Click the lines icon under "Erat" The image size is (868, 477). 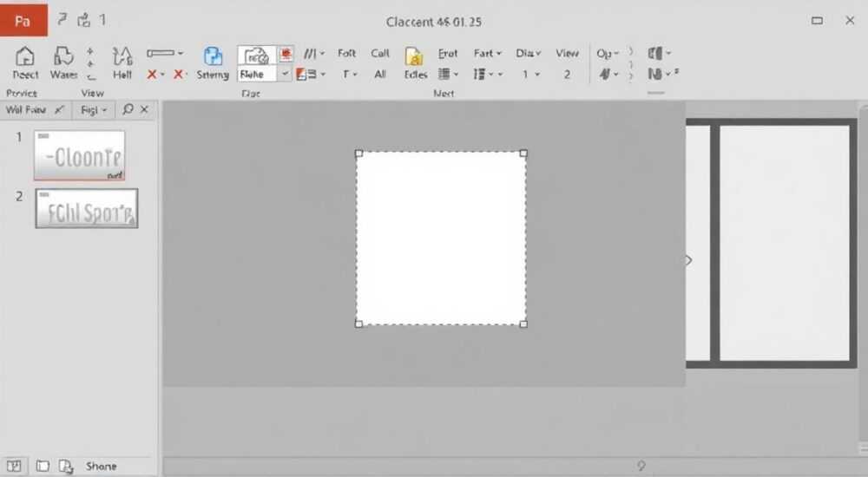(444, 74)
